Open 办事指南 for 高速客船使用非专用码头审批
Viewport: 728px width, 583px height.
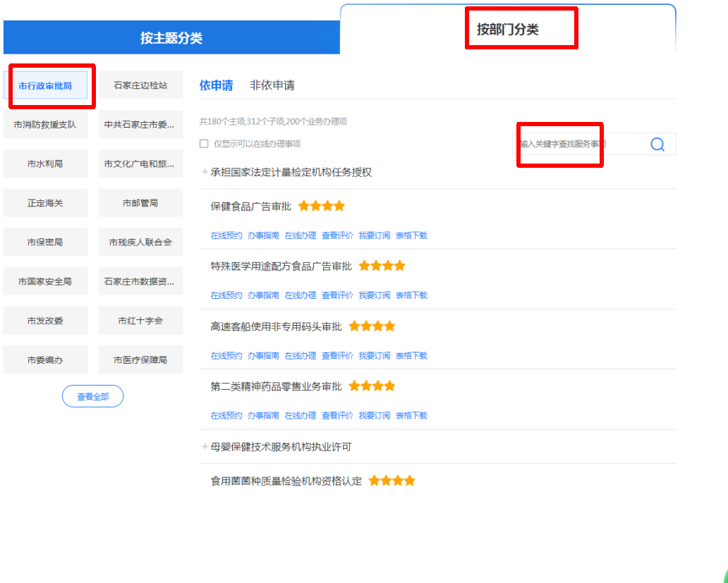pos(262,356)
